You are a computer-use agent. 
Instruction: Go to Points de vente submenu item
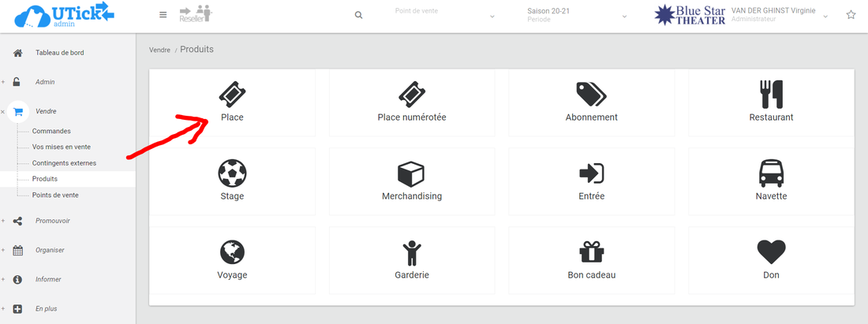[55, 195]
